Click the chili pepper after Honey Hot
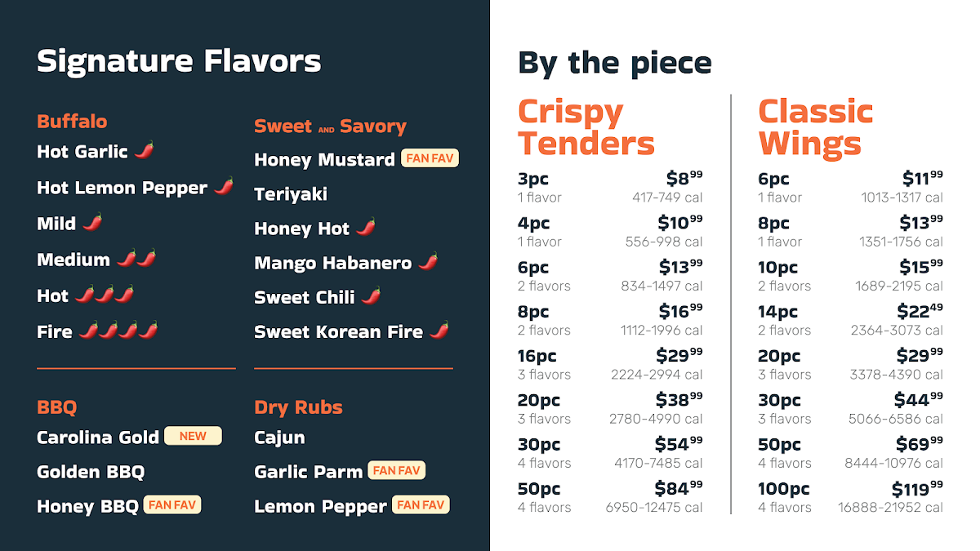The height and width of the screenshot is (551, 980). (366, 227)
